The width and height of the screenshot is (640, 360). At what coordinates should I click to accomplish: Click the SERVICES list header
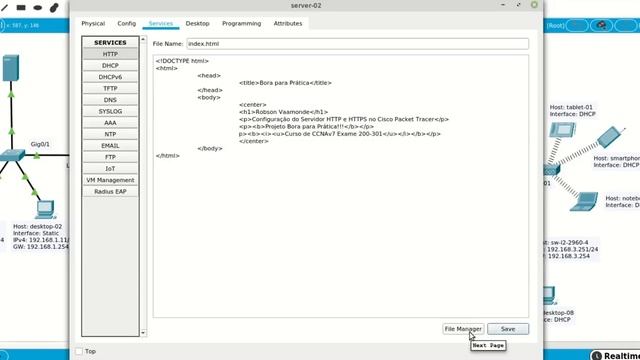click(x=110, y=42)
